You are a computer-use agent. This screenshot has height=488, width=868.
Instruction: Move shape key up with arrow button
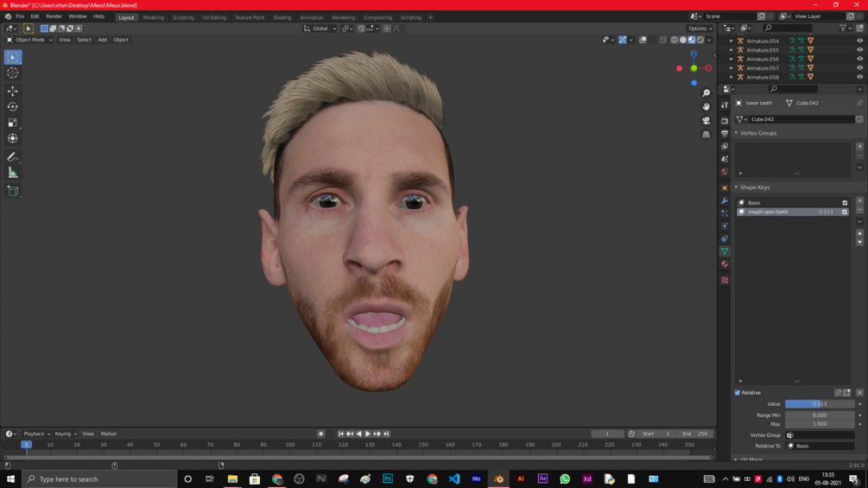tap(859, 233)
